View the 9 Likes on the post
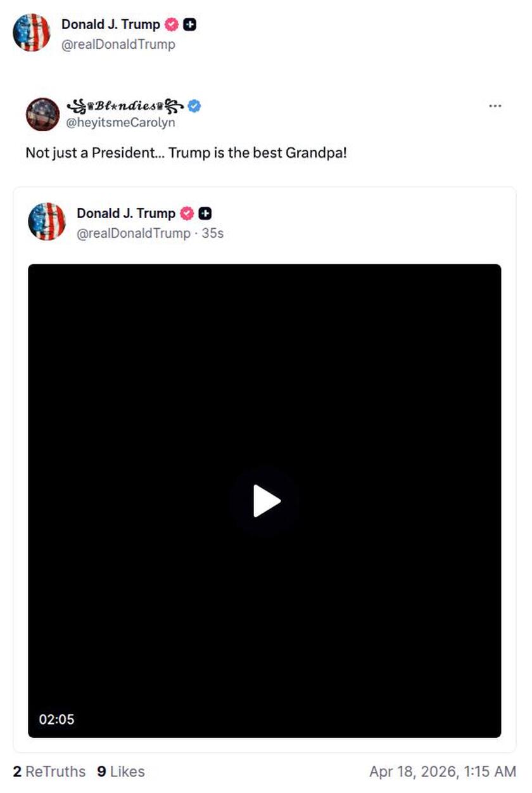The image size is (532, 793). [120, 771]
